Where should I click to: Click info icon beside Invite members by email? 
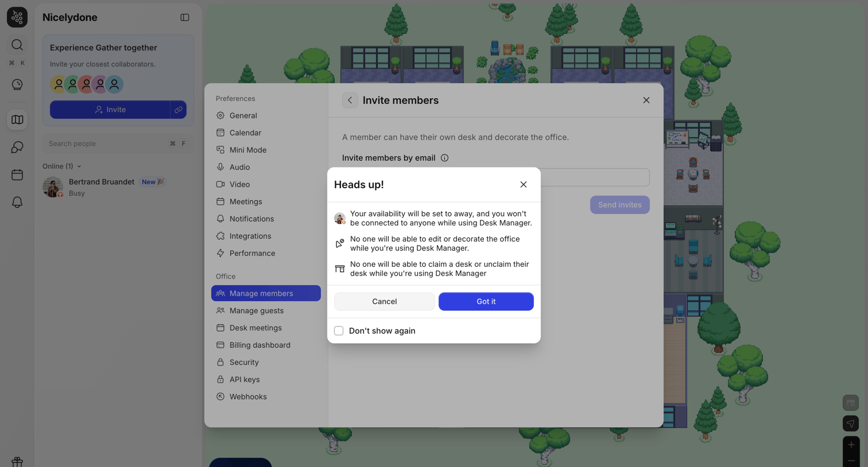coord(444,158)
